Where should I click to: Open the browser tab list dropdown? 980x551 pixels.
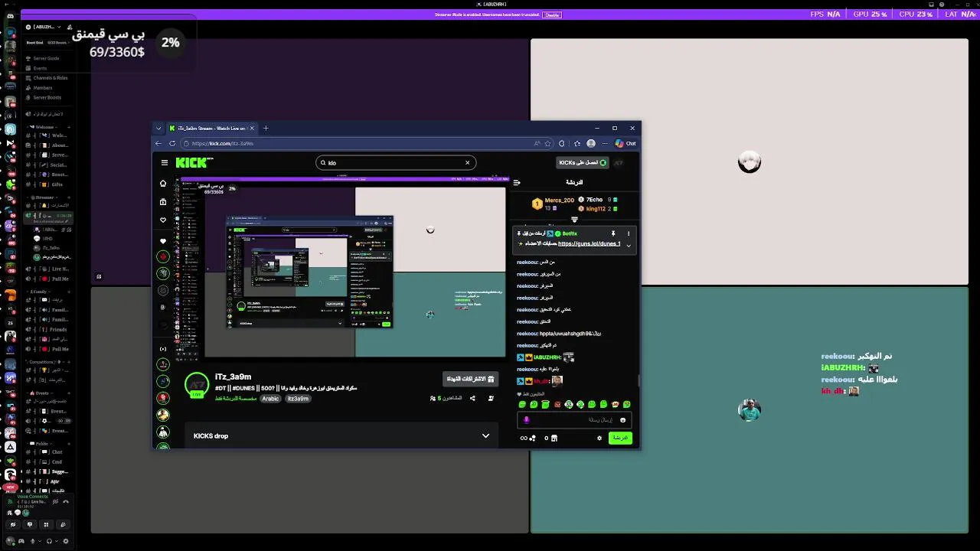[158, 128]
